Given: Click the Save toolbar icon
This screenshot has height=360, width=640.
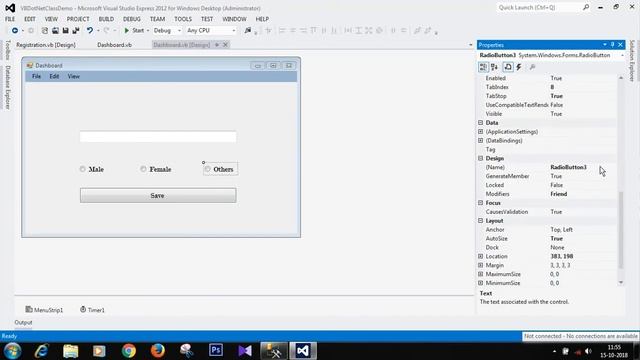Looking at the screenshot, I should 65,31.
